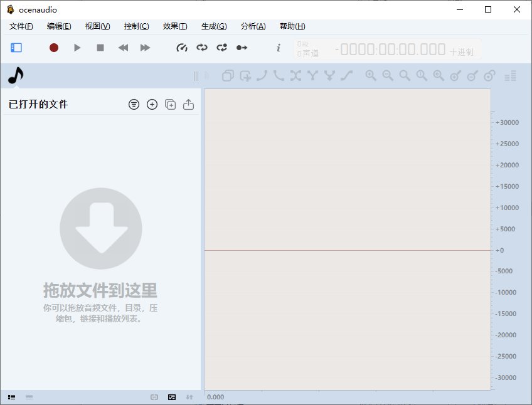The height and width of the screenshot is (405, 532).
Task: Click the vertical zoom in icon
Action: click(x=455, y=76)
